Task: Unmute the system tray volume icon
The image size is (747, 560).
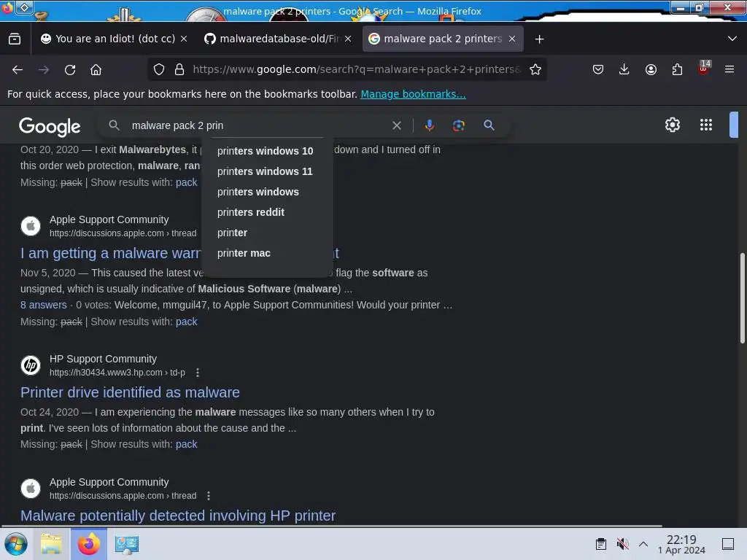Action: point(622,544)
